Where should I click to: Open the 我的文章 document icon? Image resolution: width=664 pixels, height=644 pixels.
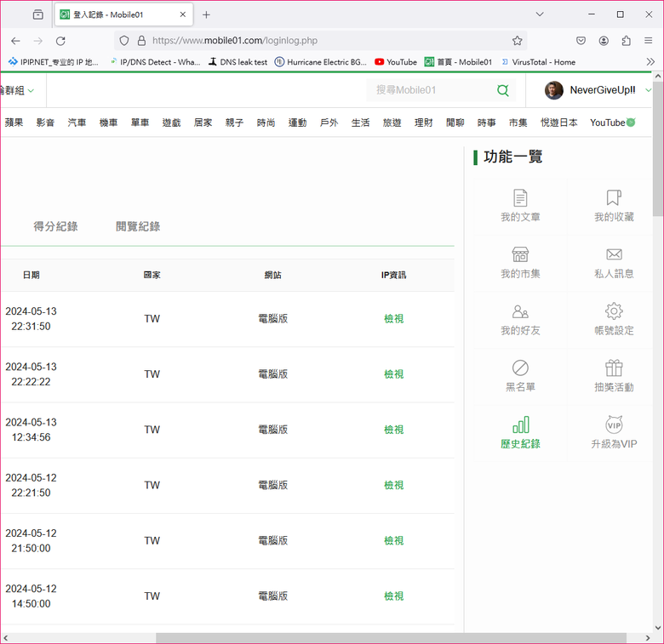520,198
